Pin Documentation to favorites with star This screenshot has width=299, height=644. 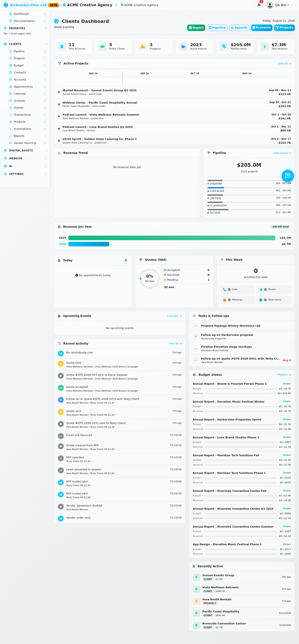(45, 21)
